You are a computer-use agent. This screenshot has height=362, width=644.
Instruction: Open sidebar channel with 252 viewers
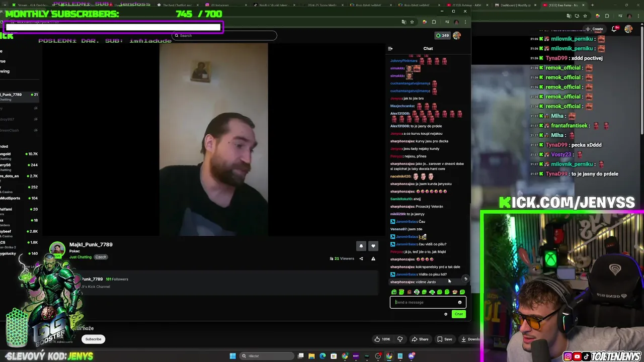[x=19, y=189]
